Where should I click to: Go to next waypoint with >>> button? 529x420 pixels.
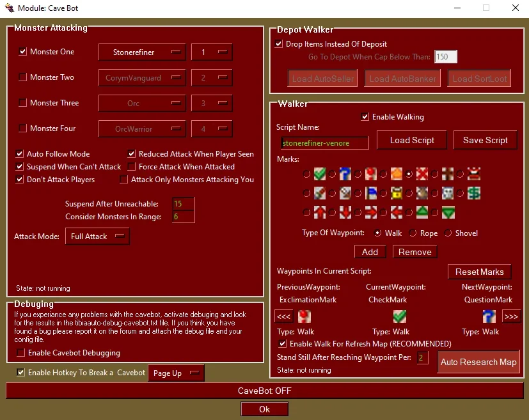point(511,316)
